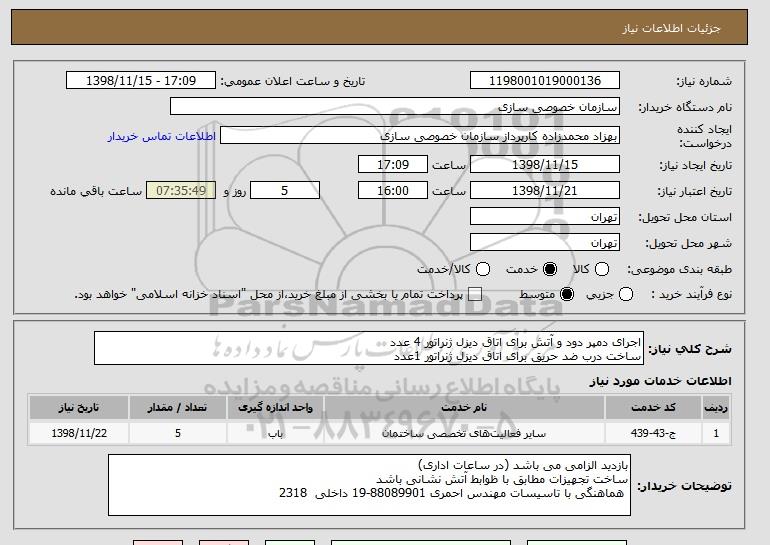The height and width of the screenshot is (545, 770).
Task: Click the unit cell باب
Action: (x=275, y=434)
